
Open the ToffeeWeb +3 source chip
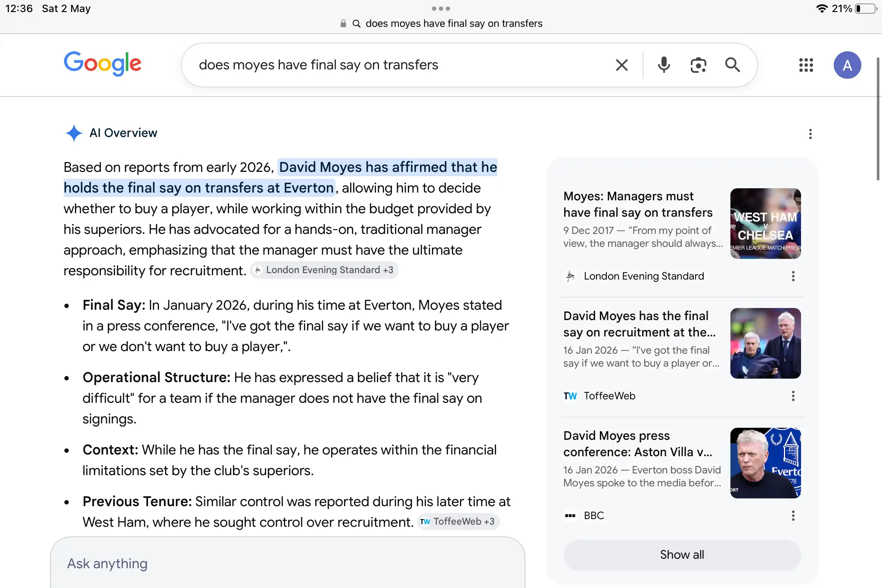458,522
